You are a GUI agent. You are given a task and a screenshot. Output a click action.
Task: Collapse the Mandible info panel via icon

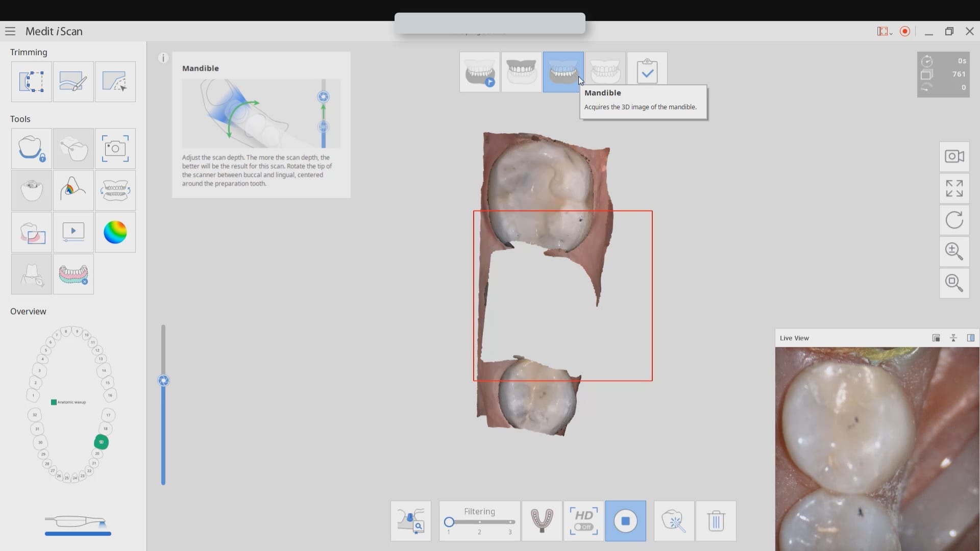click(x=163, y=58)
